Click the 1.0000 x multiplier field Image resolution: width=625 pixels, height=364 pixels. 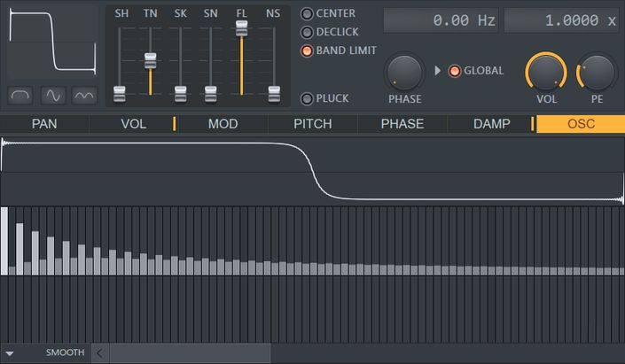(x=561, y=20)
